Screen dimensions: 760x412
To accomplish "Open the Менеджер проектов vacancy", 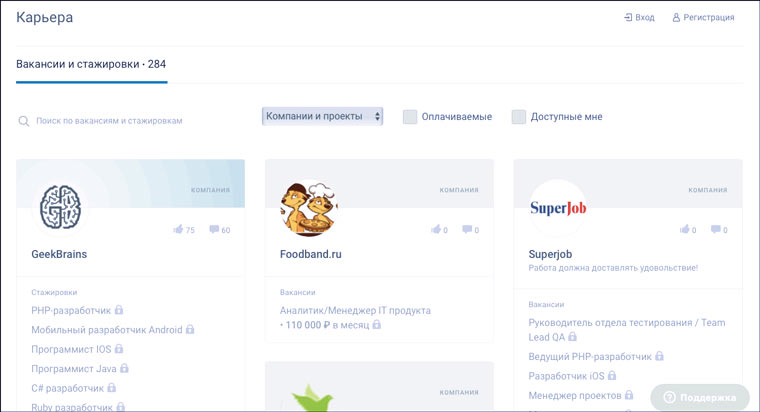I will [x=575, y=395].
